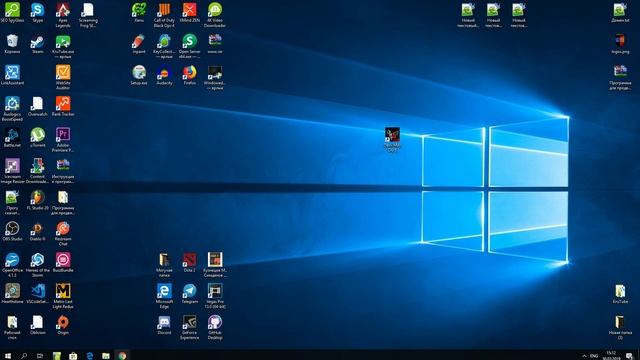Open the Microsoft Edge desktop shortcut
The image size is (640, 360).
coord(164,297)
